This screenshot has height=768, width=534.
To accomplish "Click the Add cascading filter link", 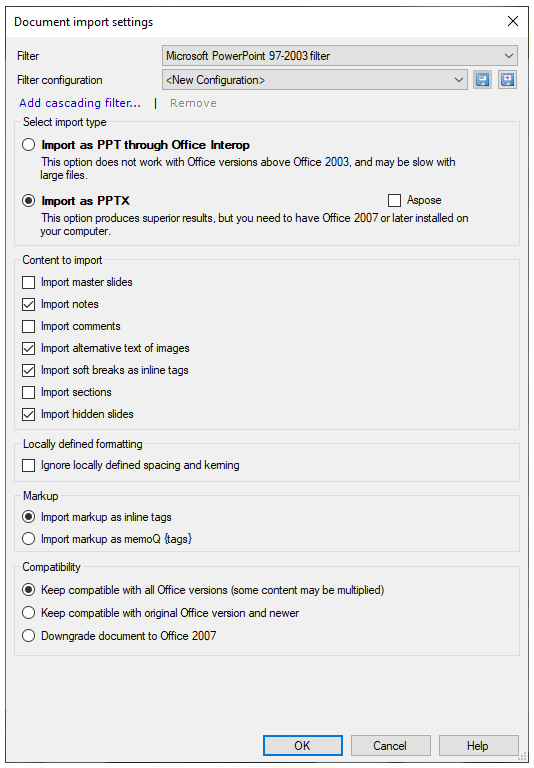I will point(80,103).
